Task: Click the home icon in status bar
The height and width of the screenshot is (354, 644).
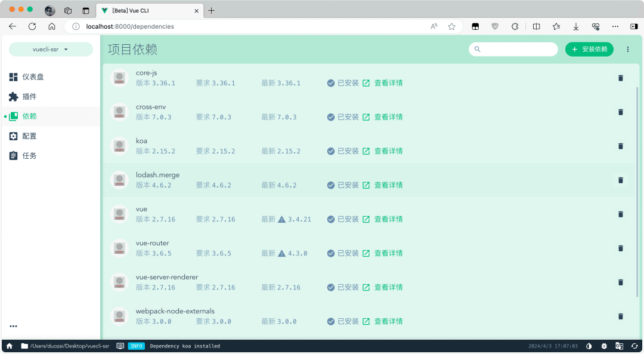Action: [x=10, y=346]
